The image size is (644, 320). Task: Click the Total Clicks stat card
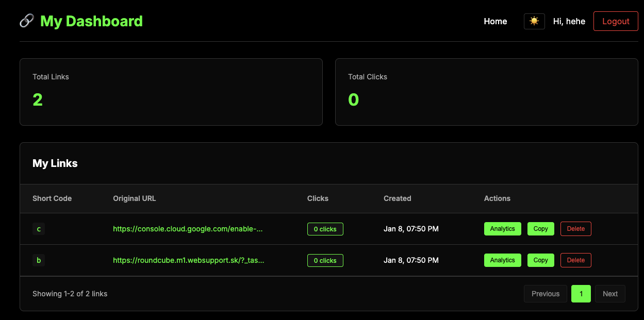tap(486, 92)
